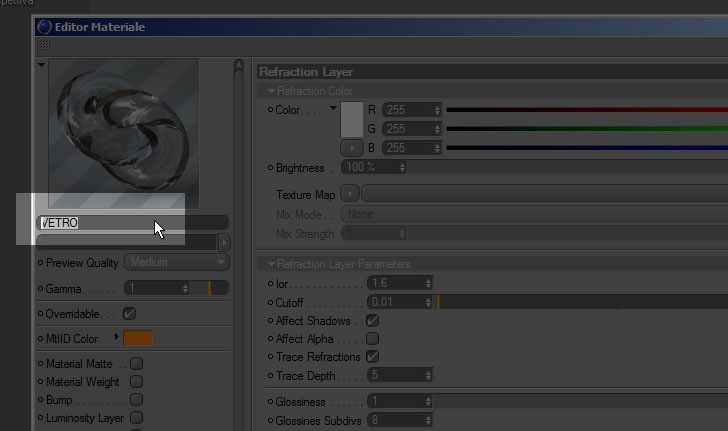Open the orange MtlID Color swatch
728x431 pixels.
(x=138, y=339)
